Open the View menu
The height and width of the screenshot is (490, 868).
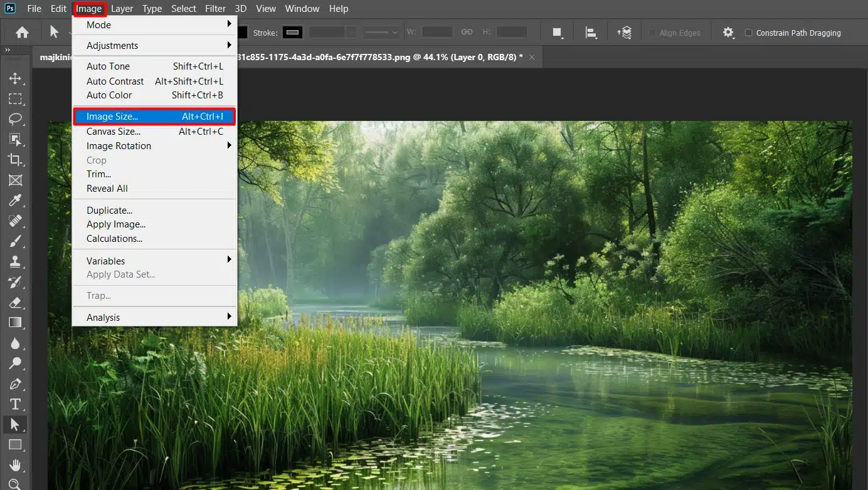(x=266, y=9)
